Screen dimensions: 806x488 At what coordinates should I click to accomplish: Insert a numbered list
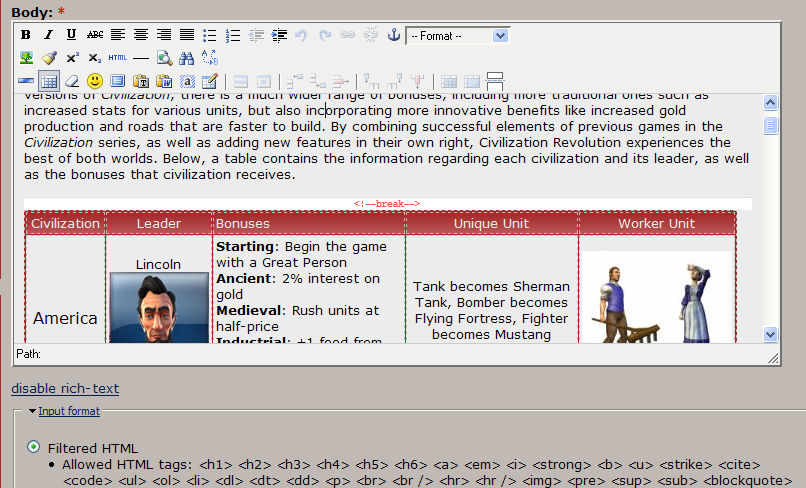pyautogui.click(x=233, y=35)
